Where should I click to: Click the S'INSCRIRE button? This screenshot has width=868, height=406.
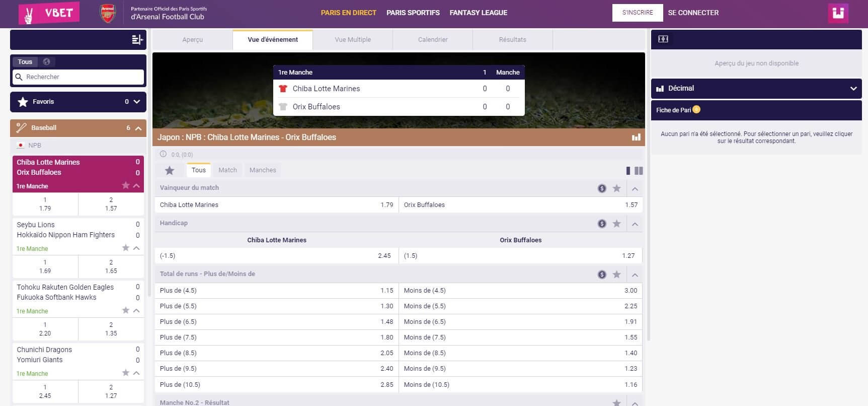[638, 13]
